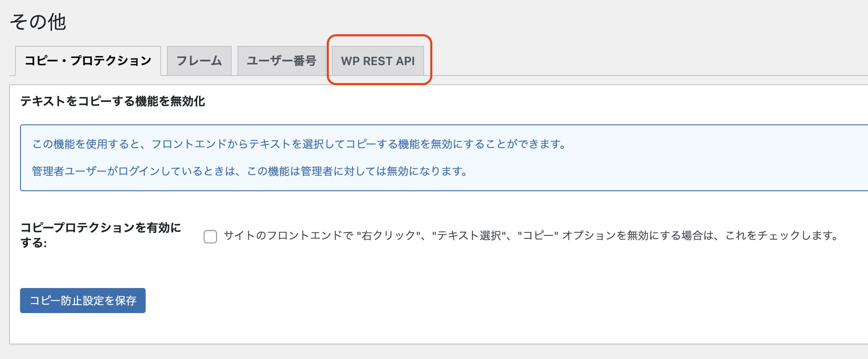Screen dimensions: 868x359
Task: Click the する: text under the field label
Action: tap(34, 243)
